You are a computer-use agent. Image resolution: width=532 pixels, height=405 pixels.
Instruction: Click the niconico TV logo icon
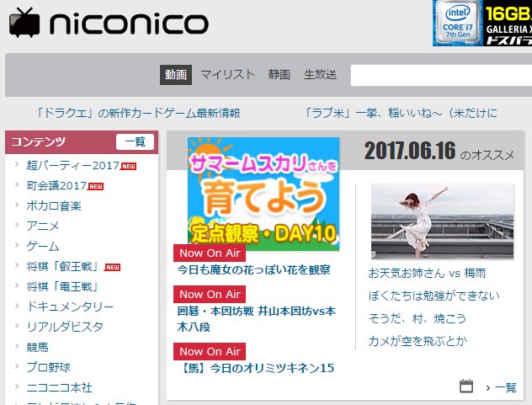pyautogui.click(x=24, y=23)
